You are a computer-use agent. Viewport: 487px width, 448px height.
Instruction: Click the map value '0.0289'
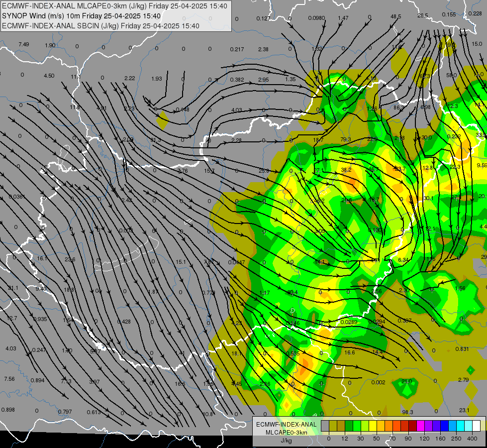pyautogui.click(x=349, y=322)
